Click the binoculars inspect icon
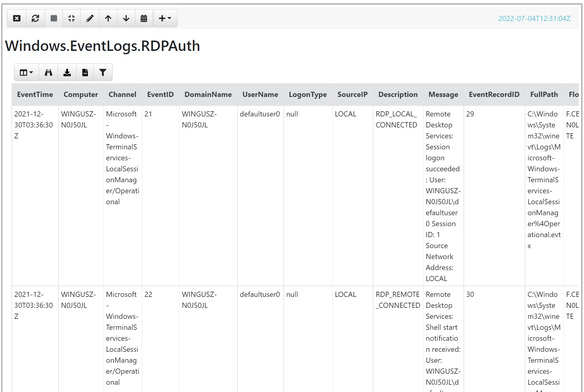Image resolution: width=584 pixels, height=392 pixels. point(49,72)
